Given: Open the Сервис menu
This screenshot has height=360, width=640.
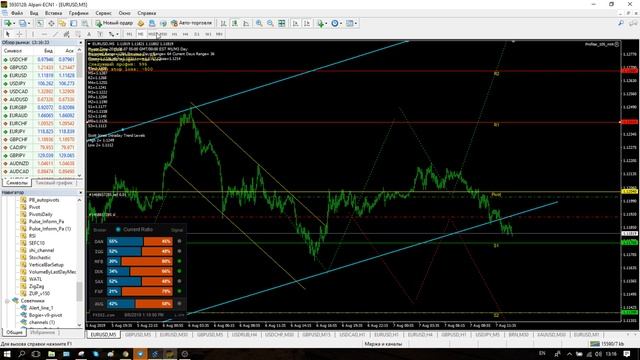Looking at the screenshot, I should coord(103,13).
